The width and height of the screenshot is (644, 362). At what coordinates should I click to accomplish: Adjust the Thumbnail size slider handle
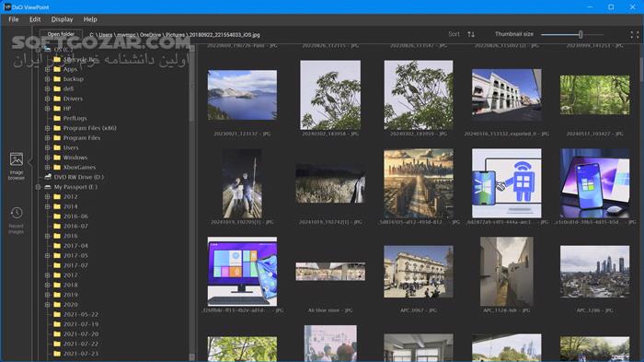click(581, 35)
